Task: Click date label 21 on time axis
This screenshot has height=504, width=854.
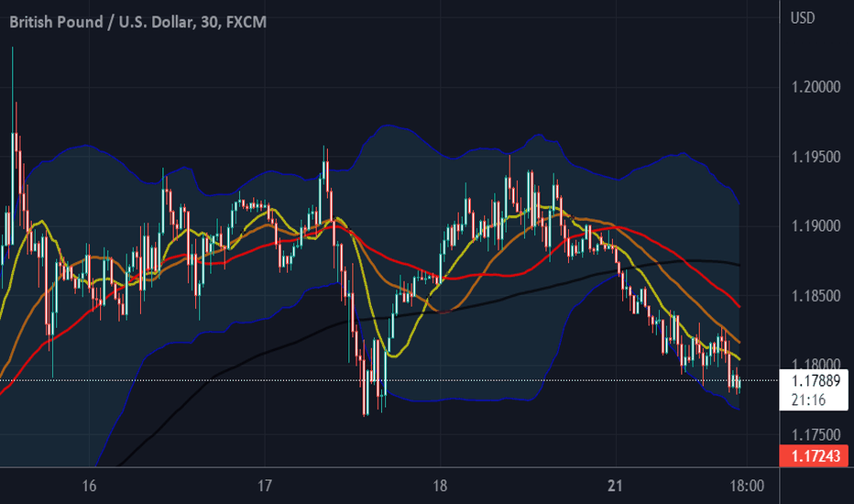Action: coord(615,486)
